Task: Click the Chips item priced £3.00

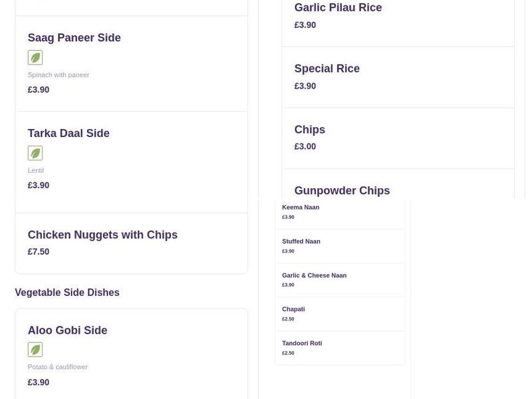Action: pos(309,130)
